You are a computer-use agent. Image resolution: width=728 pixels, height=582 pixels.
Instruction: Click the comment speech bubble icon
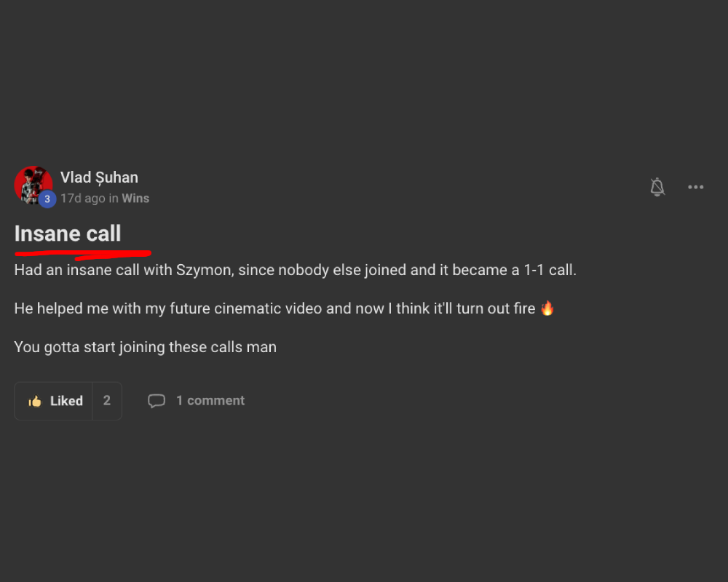pyautogui.click(x=157, y=401)
